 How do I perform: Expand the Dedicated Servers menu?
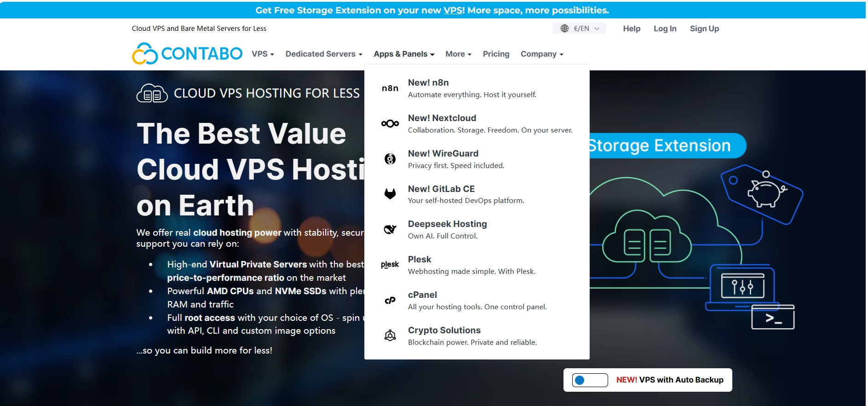(323, 54)
